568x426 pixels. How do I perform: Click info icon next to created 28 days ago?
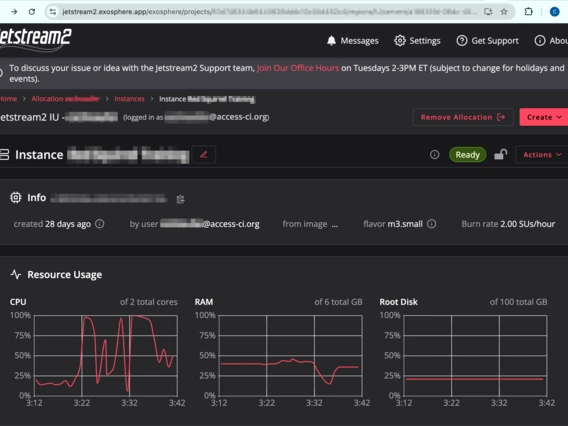[x=100, y=224]
